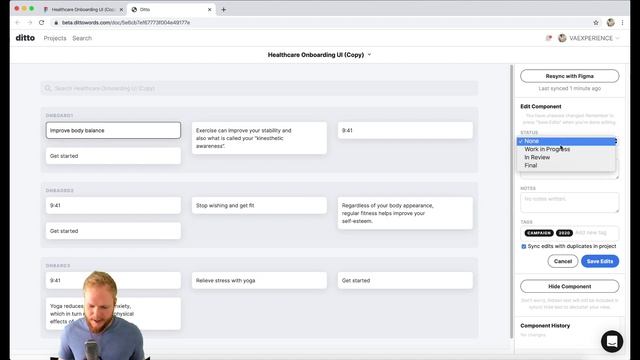
Task: Click the project search field
Action: (x=259, y=88)
